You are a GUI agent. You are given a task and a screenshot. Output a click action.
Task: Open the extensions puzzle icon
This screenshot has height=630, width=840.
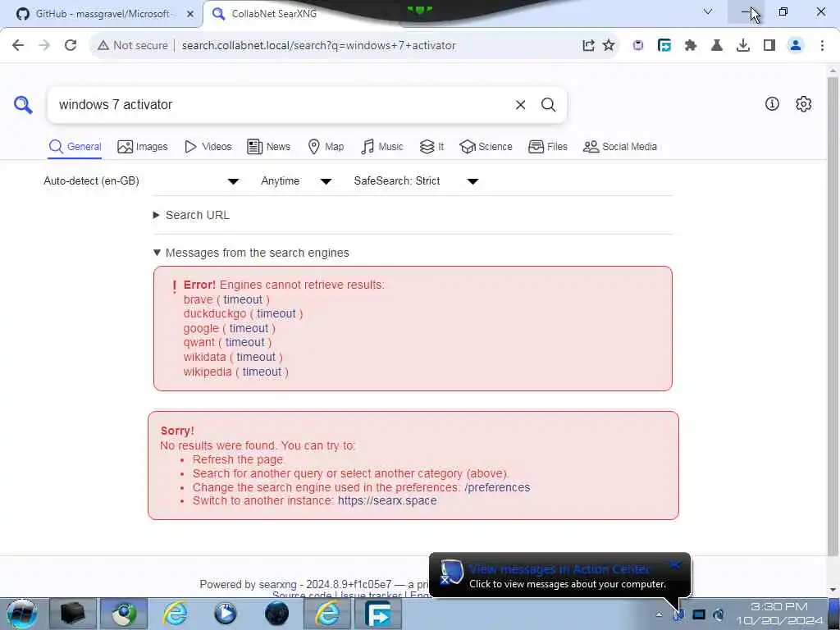[691, 46]
